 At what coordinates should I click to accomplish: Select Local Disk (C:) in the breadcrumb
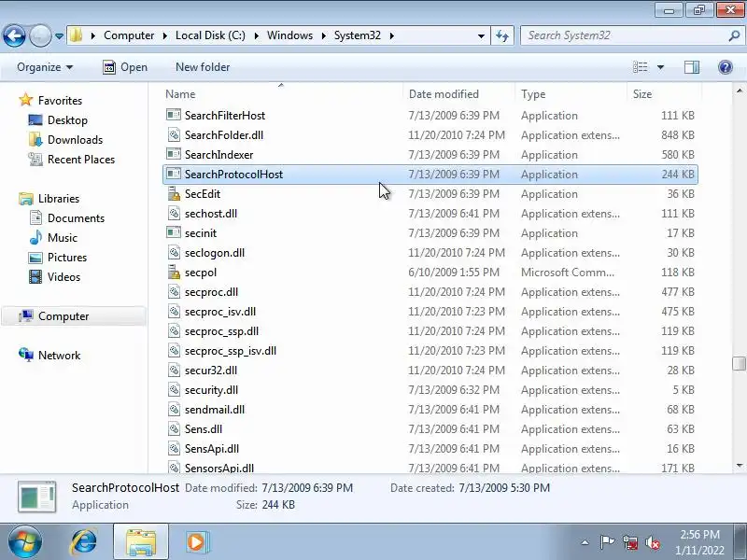210,35
